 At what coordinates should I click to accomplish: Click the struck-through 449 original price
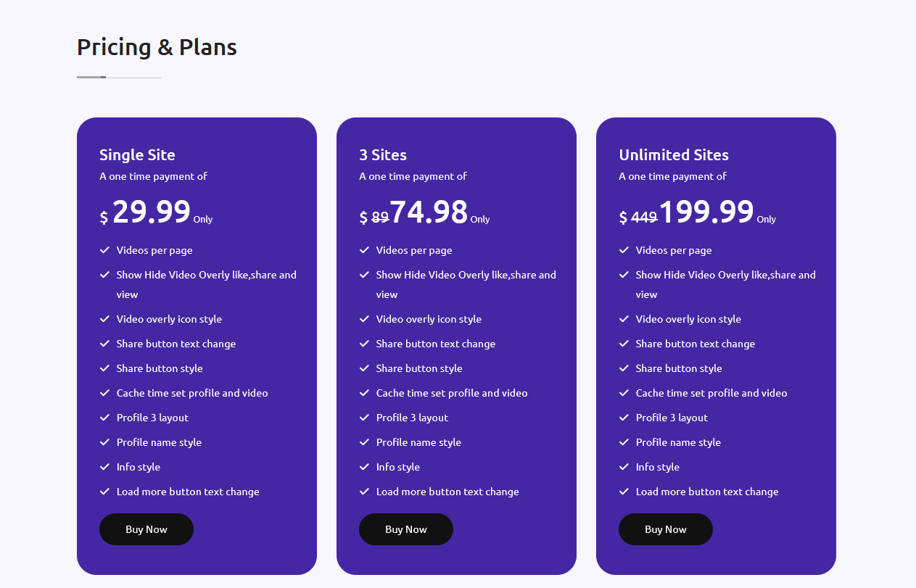pyautogui.click(x=644, y=217)
